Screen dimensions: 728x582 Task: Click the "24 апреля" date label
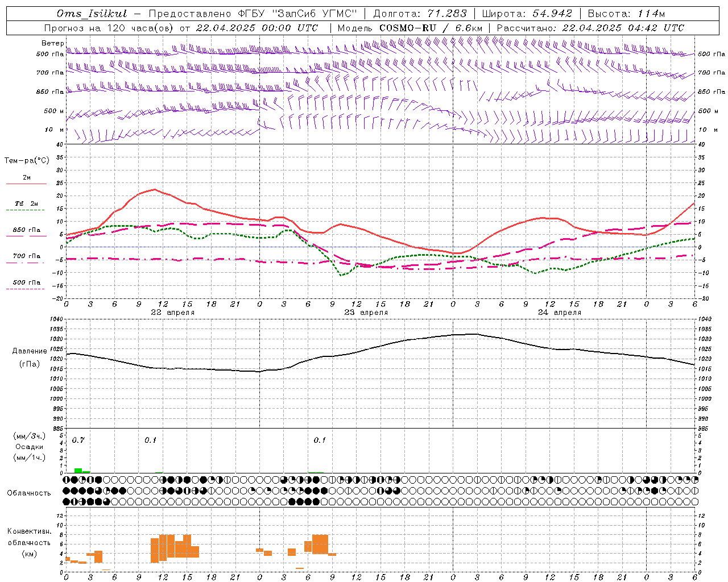tap(559, 313)
